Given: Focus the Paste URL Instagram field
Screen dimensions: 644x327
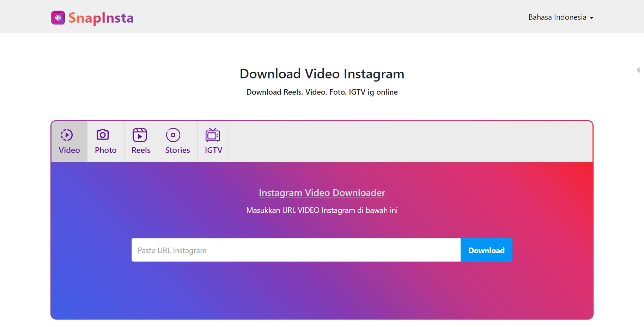Looking at the screenshot, I should 296,250.
